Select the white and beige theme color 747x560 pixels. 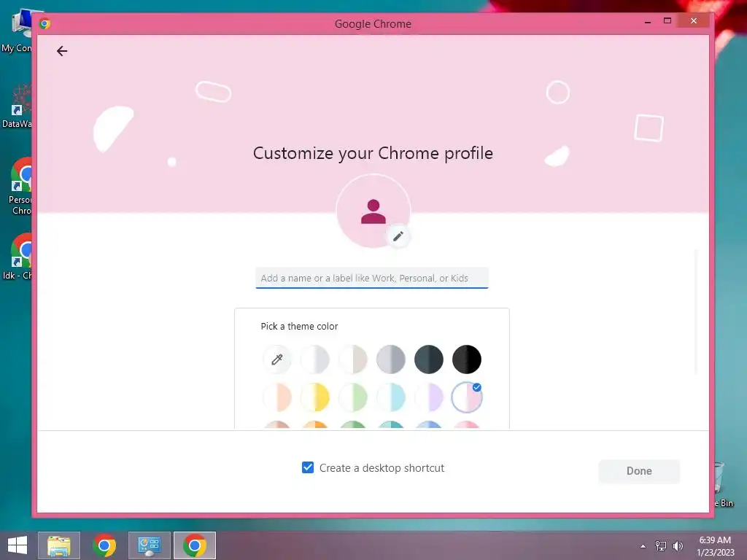pyautogui.click(x=353, y=359)
